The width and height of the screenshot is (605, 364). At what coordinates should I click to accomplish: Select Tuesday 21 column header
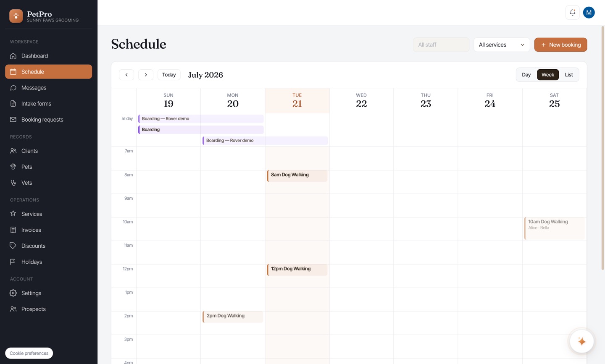point(297,101)
